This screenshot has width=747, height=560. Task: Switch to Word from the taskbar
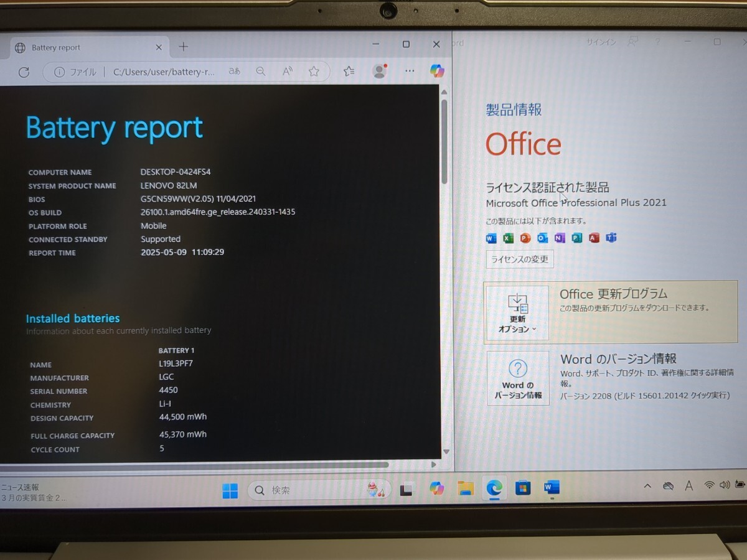pos(552,487)
